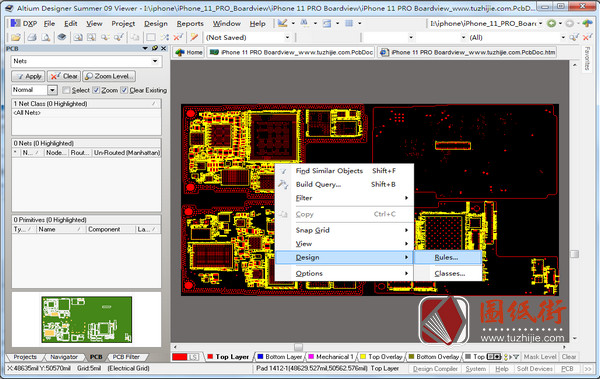The height and width of the screenshot is (379, 600).
Task: Click the clear-filter red X icon at far right
Action: click(587, 38)
